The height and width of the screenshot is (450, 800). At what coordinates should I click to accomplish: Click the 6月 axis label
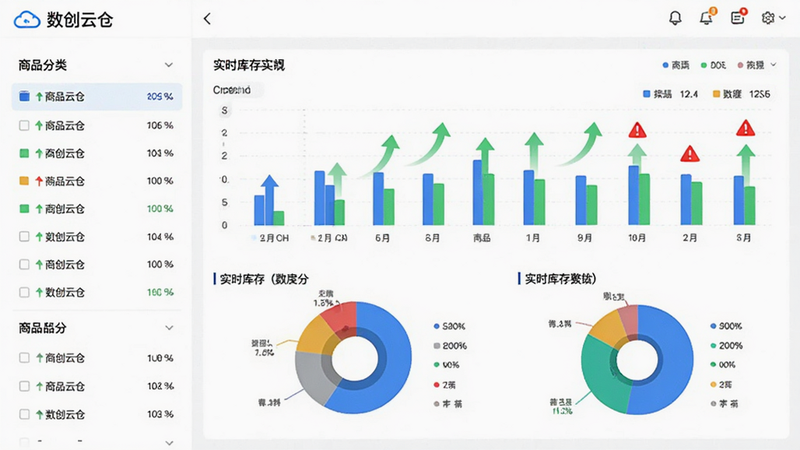[382, 238]
